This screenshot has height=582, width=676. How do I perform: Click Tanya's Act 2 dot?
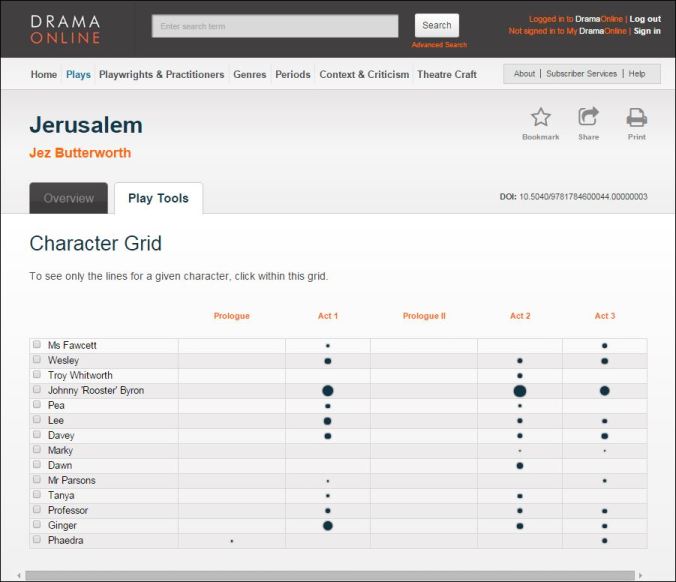[x=520, y=496]
